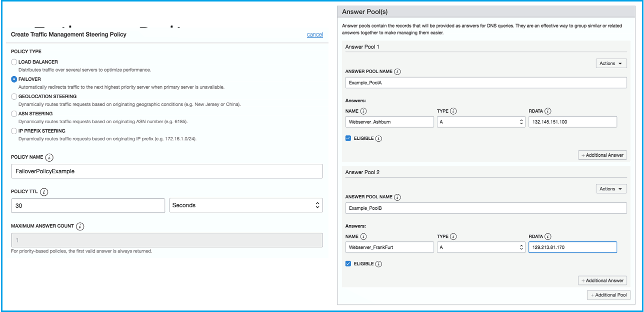This screenshot has width=644, height=312.
Task: Open the Actions menu in Answer Pool 2
Action: (611, 188)
